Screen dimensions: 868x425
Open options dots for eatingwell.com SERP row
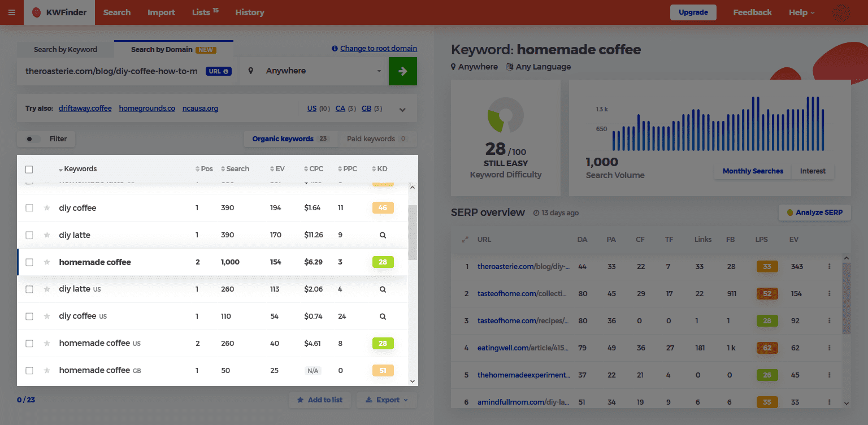pos(829,348)
